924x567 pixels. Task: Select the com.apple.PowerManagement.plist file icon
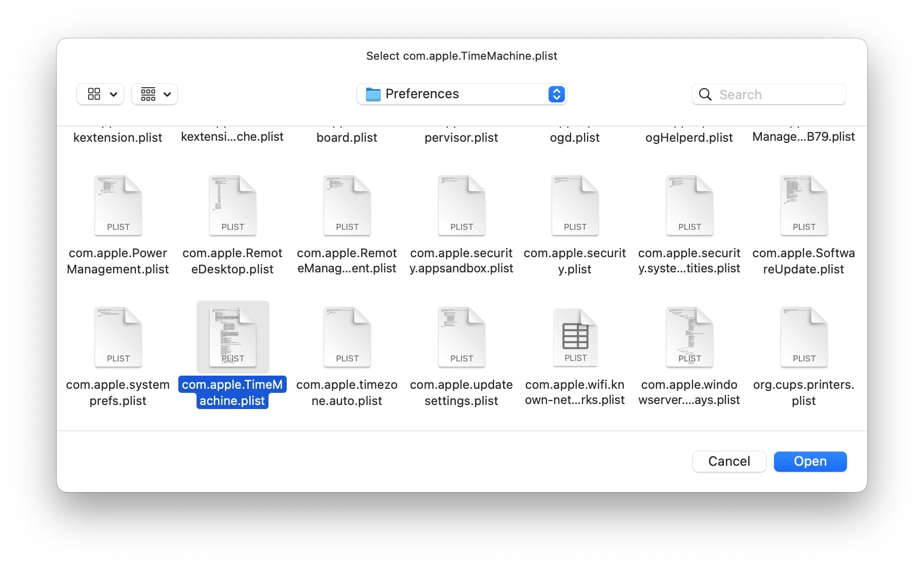point(118,206)
